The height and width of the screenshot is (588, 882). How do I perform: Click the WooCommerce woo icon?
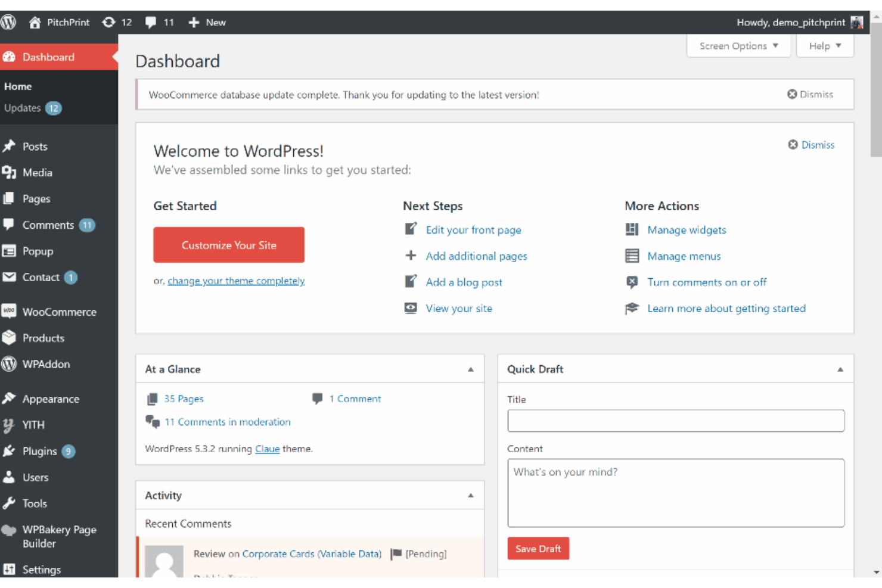[x=8, y=311]
